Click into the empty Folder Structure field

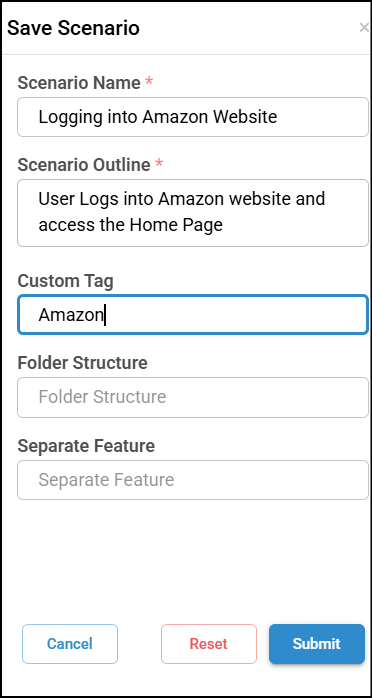tap(193, 397)
